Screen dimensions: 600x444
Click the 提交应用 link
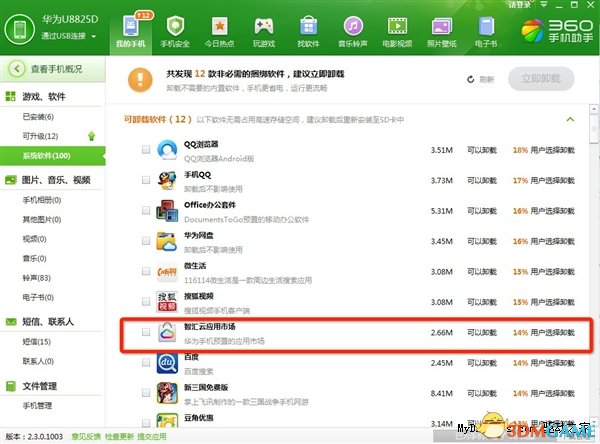[x=152, y=437]
